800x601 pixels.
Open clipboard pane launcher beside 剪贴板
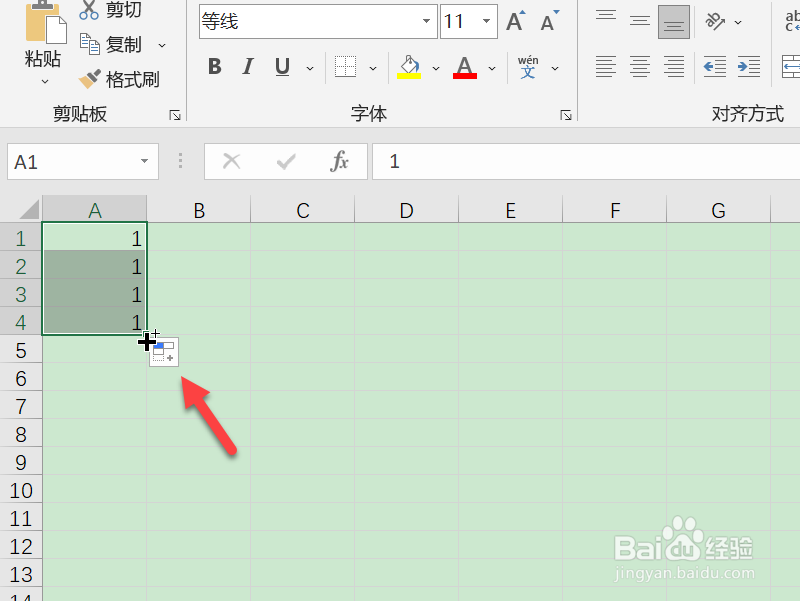[175, 115]
